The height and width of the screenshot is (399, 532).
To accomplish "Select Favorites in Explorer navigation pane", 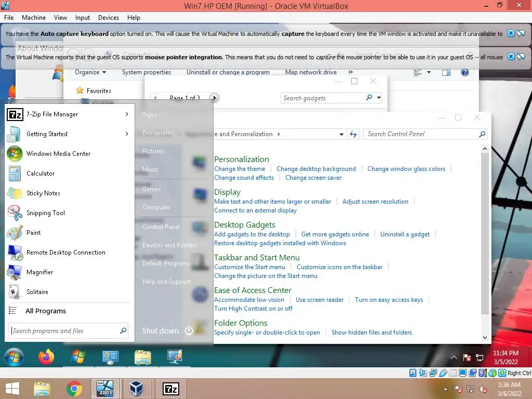I will (98, 90).
